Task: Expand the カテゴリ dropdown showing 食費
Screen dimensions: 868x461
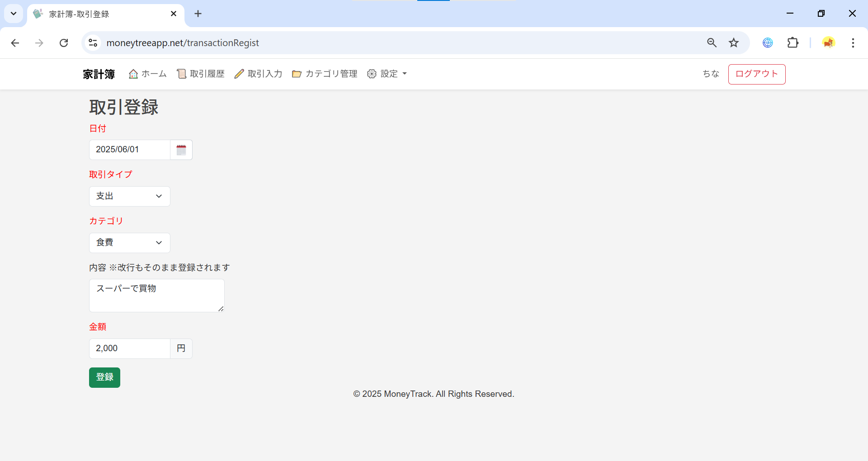Action: pos(130,243)
